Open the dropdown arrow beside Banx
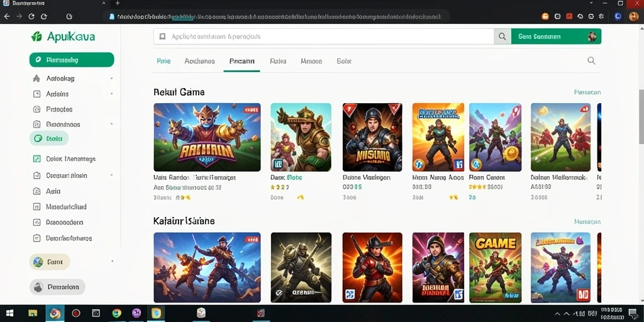Screen dimensions: 644x322 [x=112, y=262]
